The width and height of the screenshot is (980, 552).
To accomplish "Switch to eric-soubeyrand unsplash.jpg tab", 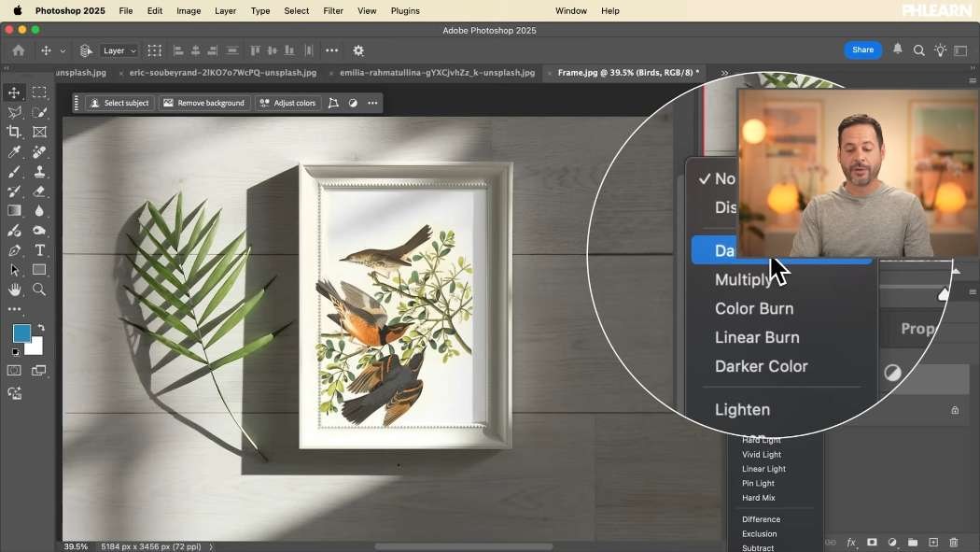I will (223, 73).
